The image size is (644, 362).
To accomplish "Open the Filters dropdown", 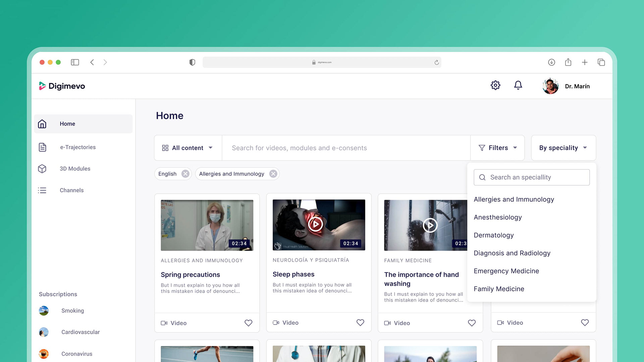I will click(x=497, y=148).
